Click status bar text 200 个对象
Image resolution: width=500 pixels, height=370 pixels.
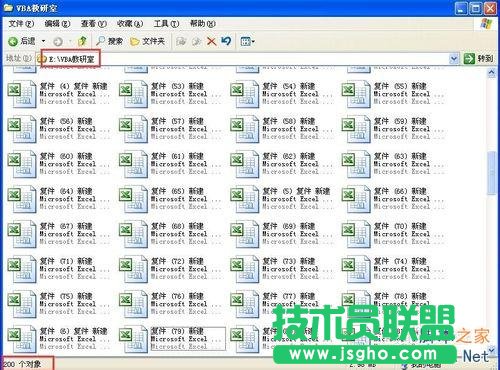coord(22,364)
